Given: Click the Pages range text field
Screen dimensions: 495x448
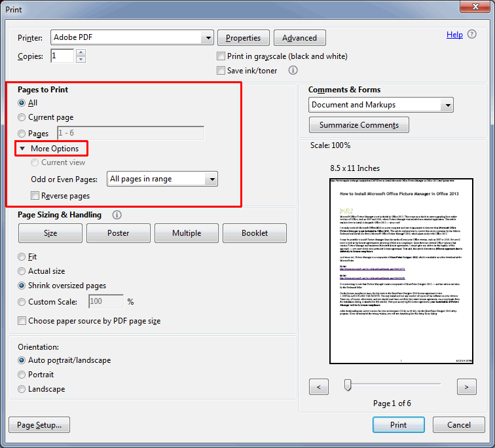Looking at the screenshot, I should (x=131, y=133).
